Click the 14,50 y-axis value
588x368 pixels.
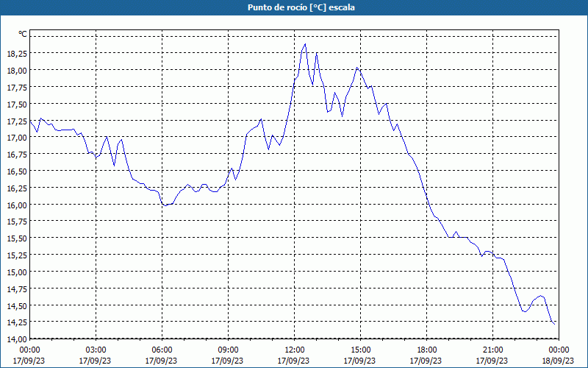[17, 305]
